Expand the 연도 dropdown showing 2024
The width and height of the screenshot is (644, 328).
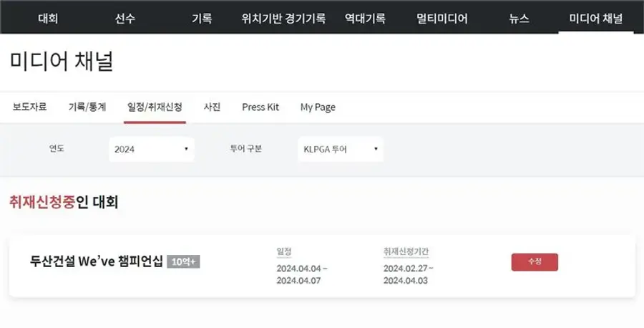coord(152,149)
